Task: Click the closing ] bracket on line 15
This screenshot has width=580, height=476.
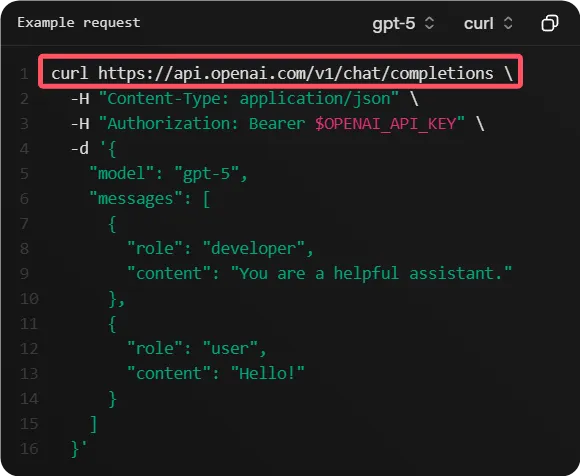Action: pos(94,424)
